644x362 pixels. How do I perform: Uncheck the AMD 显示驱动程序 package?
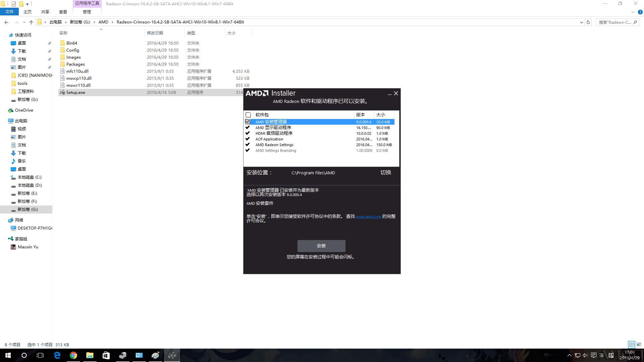pyautogui.click(x=248, y=127)
